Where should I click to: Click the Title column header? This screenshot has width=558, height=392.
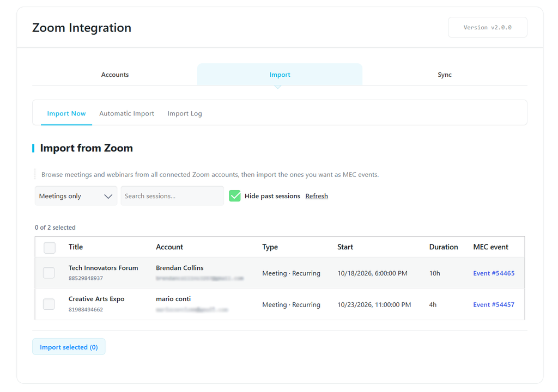coord(75,247)
